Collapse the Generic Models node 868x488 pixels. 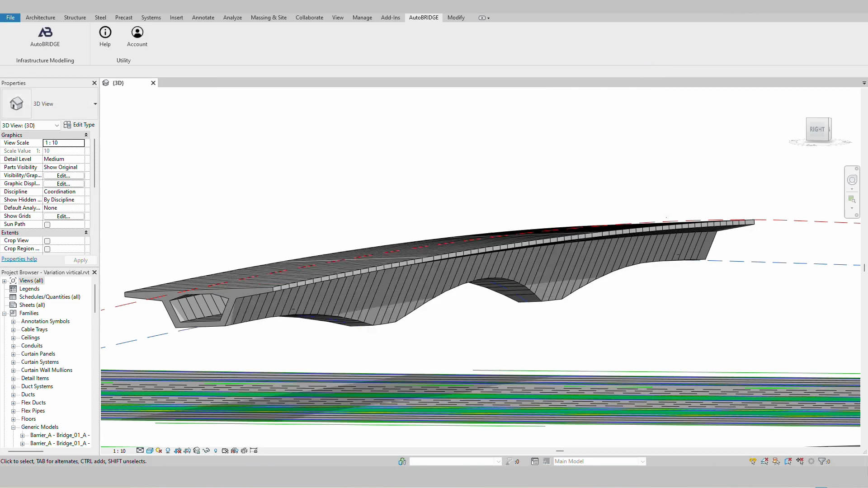click(13, 427)
